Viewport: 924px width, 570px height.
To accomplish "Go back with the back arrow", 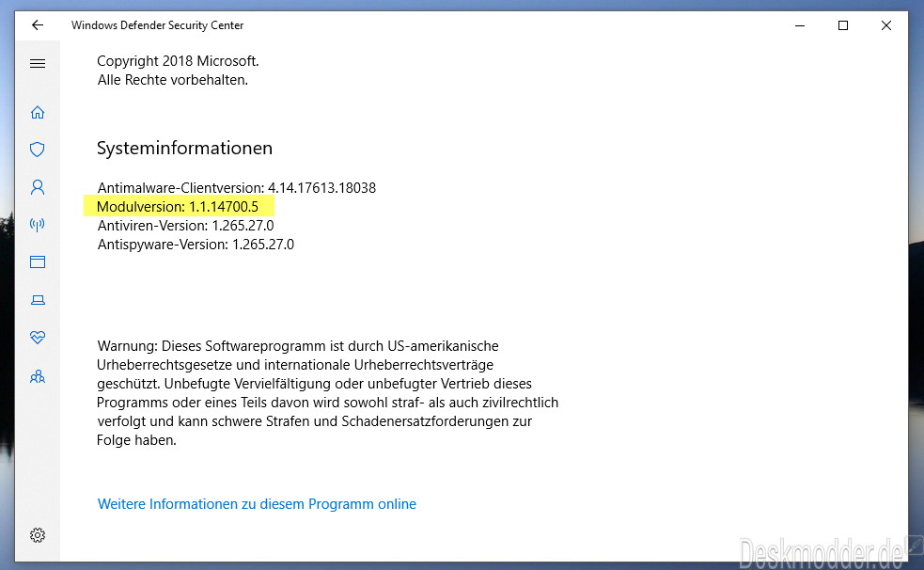I will pos(38,24).
